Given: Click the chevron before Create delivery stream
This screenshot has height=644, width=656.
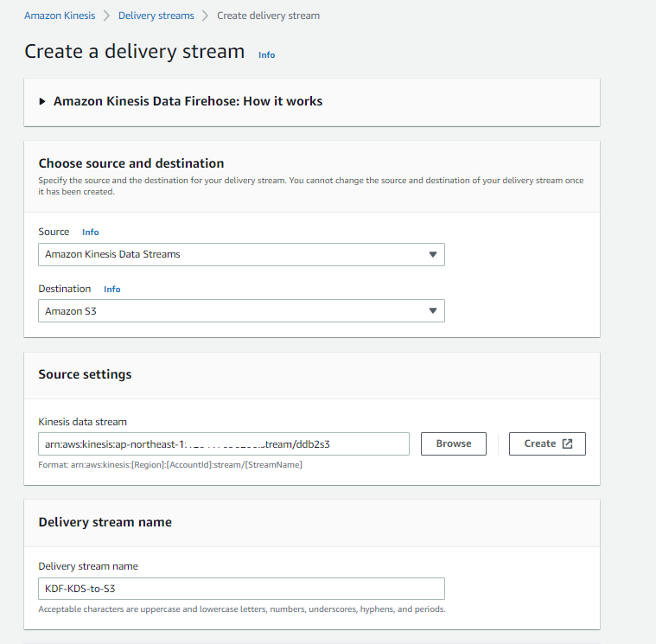Looking at the screenshot, I should coord(206,16).
